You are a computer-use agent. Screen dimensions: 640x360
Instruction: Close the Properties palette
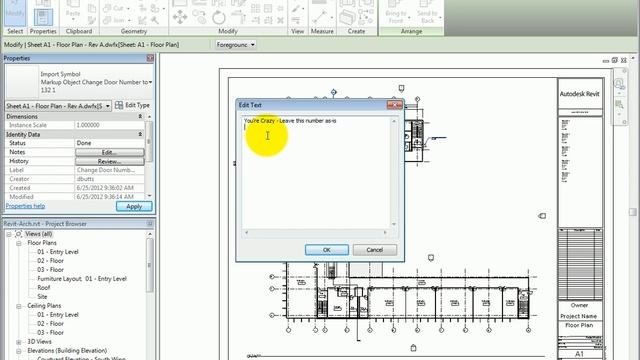[x=150, y=58]
